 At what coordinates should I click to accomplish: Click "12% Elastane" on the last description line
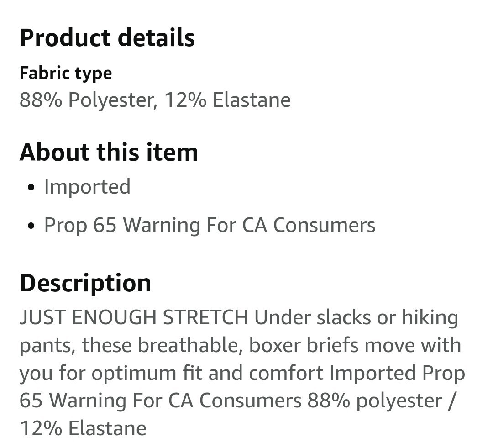(x=83, y=428)
